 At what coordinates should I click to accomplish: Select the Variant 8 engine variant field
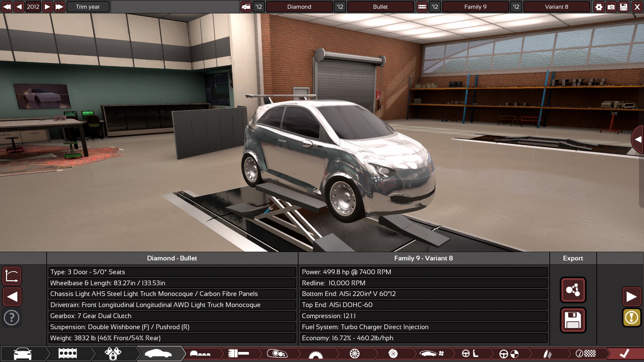coord(556,7)
